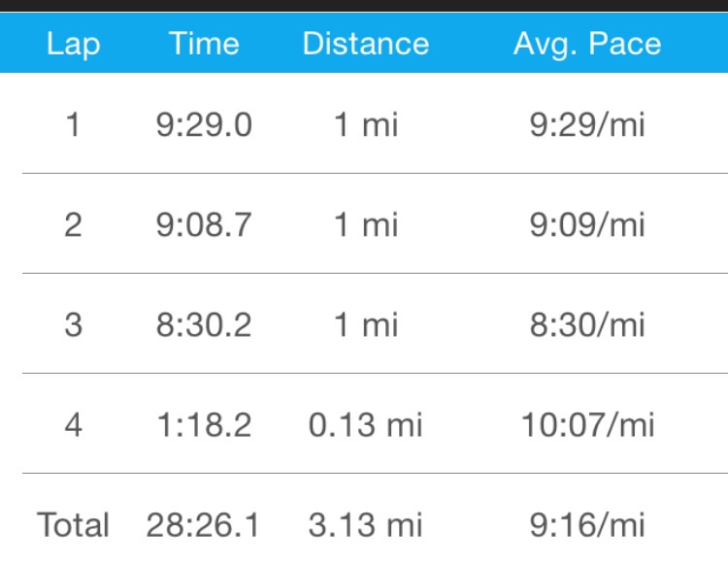Select lap 1 row number
The image size is (728, 562).
73,125
